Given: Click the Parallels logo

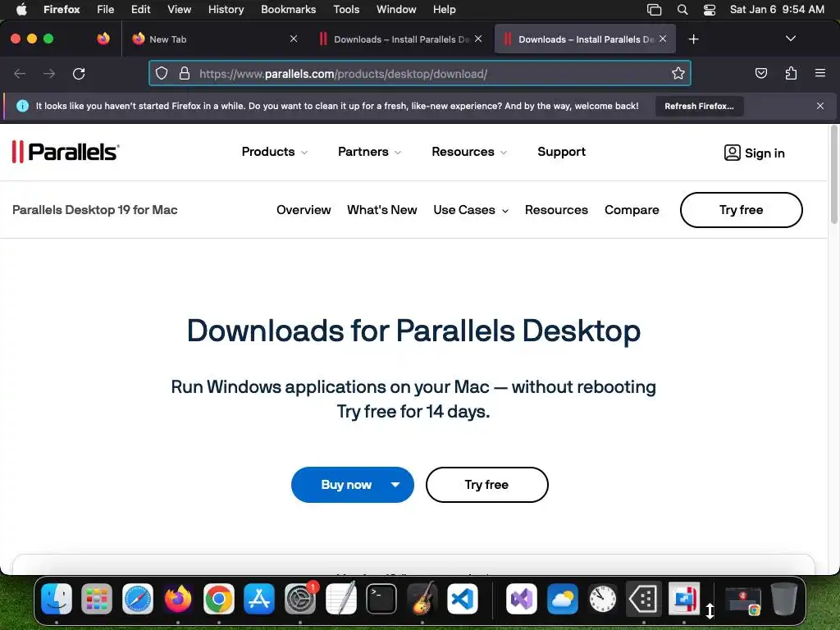Looking at the screenshot, I should click(x=66, y=152).
